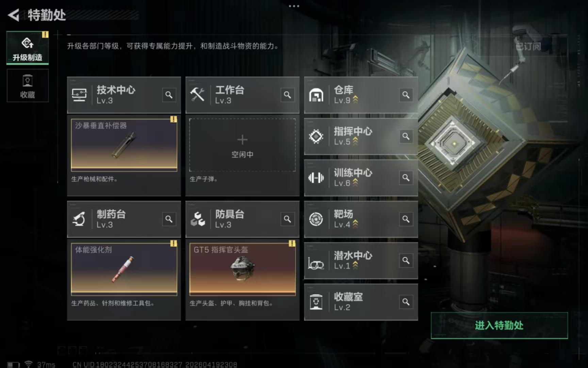588x368 pixels.
Task: Click the 已订阅 subscribed button
Action: point(528,46)
